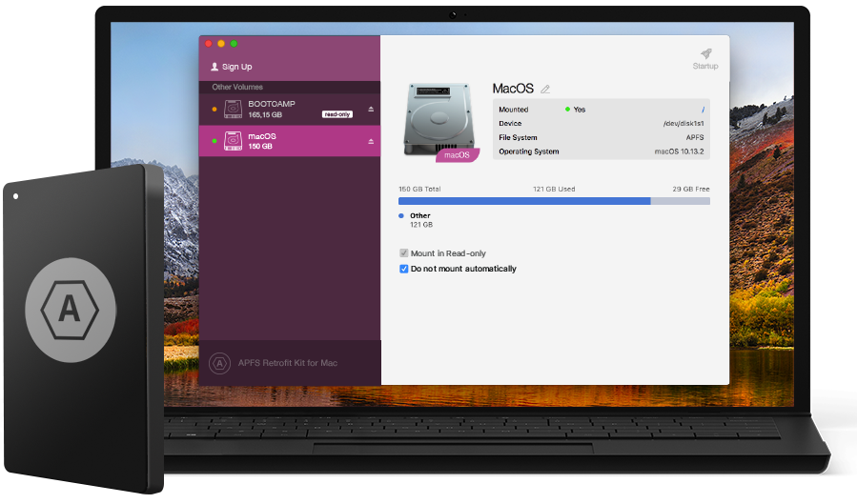Click the MacOS volume title
The height and width of the screenshot is (504, 857).
click(513, 89)
